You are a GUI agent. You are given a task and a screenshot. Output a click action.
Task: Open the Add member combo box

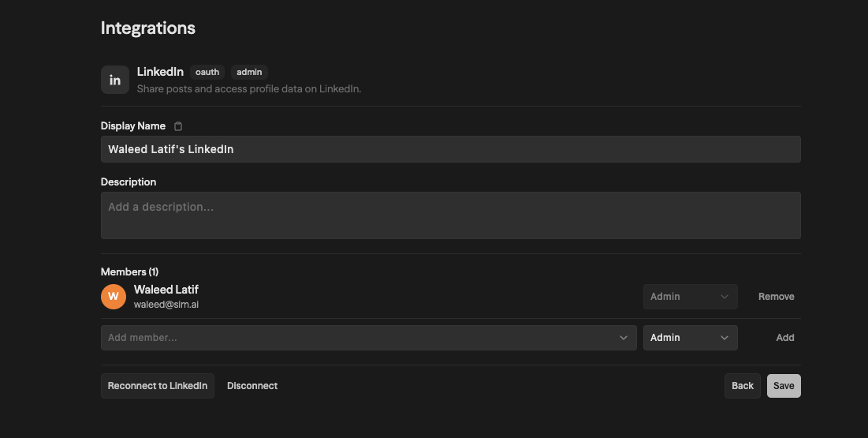[x=369, y=338]
